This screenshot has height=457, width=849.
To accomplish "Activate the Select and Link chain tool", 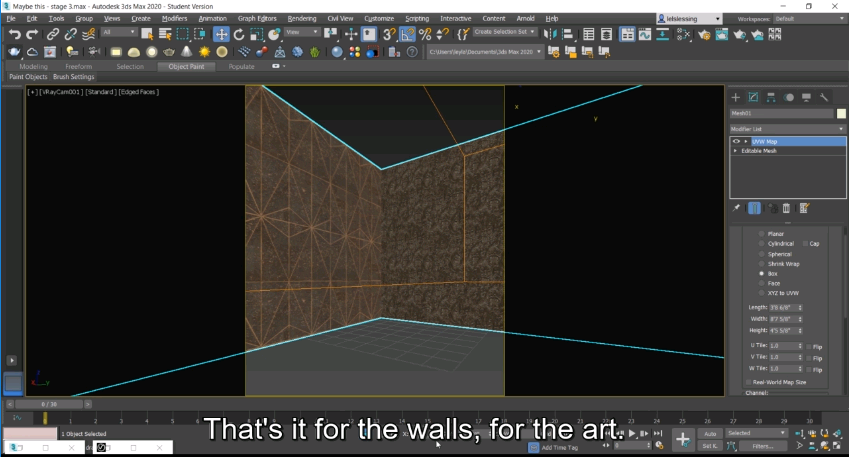I will (53, 35).
